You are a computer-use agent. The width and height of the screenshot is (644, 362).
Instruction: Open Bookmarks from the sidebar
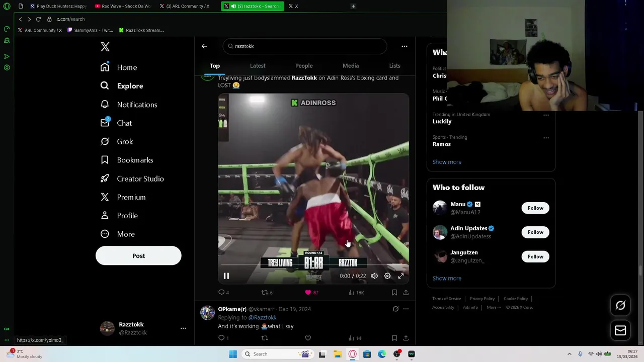pos(127,160)
